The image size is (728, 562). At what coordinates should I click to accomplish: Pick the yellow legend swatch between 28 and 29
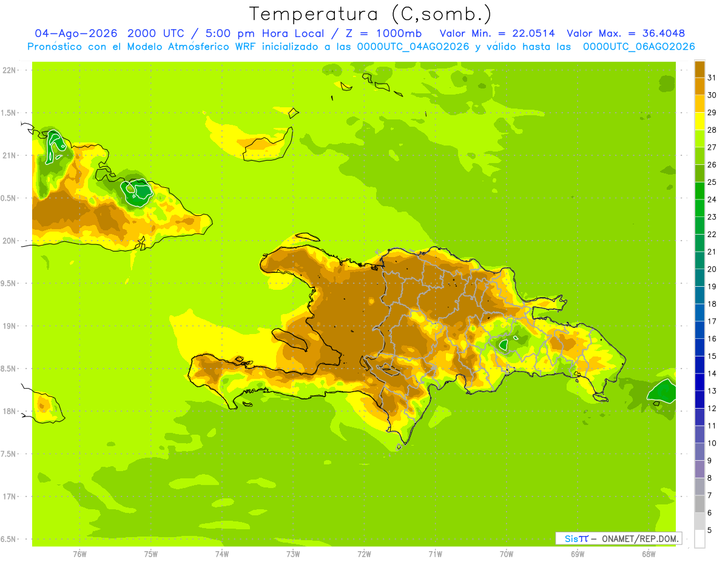pyautogui.click(x=699, y=121)
